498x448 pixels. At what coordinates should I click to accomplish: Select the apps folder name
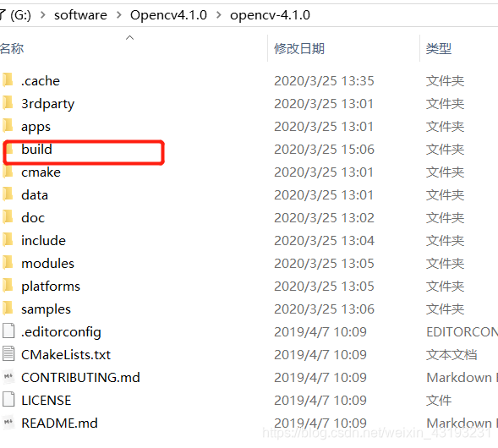click(36, 127)
